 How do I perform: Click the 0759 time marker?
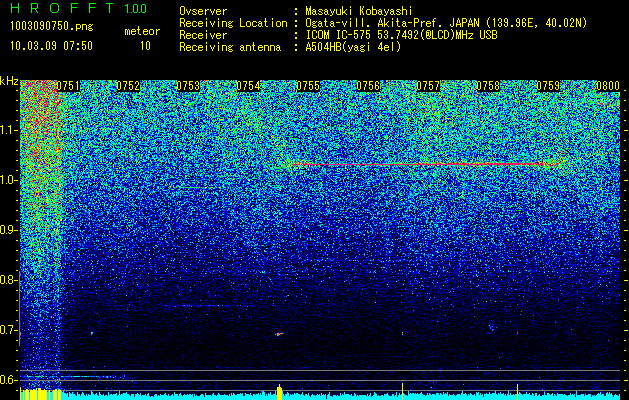click(x=548, y=86)
